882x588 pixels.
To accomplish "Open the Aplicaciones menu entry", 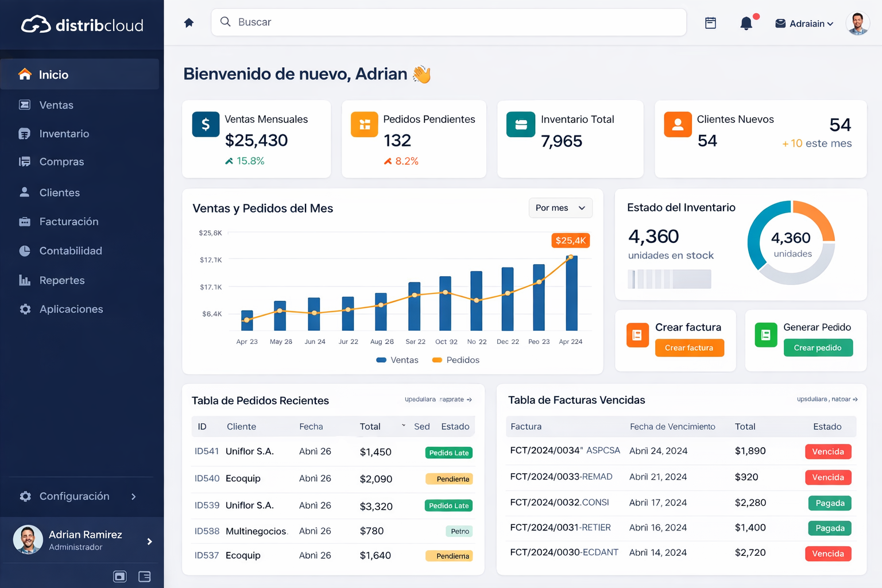I will [x=71, y=309].
